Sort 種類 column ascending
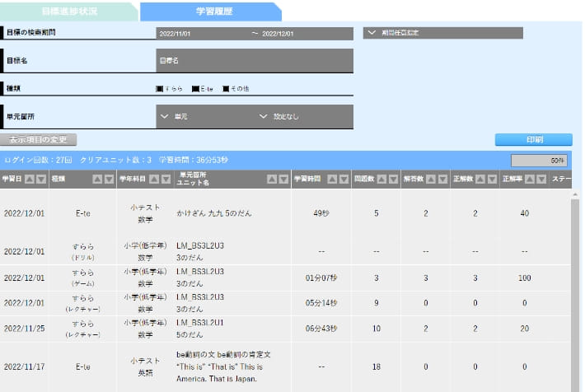 click(97, 179)
